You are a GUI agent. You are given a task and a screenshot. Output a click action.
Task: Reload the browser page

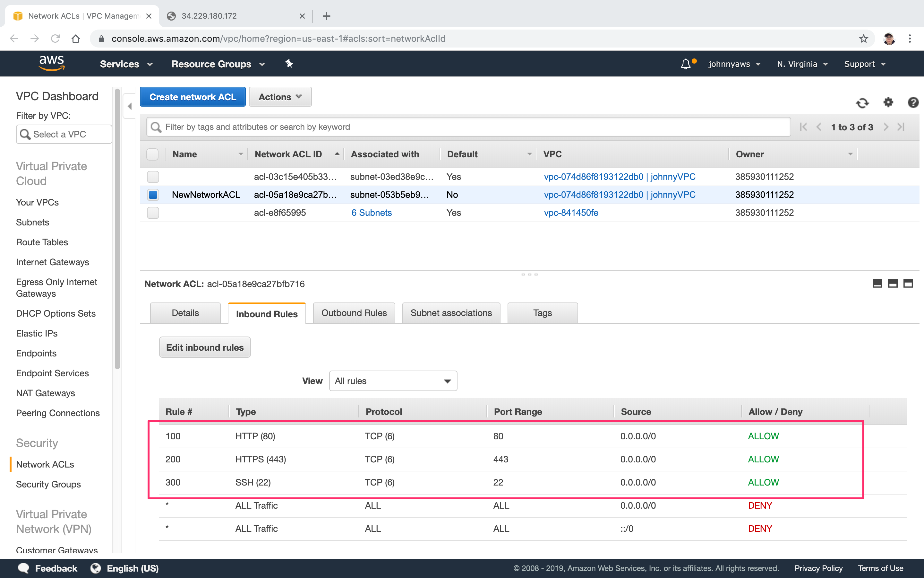click(x=56, y=39)
